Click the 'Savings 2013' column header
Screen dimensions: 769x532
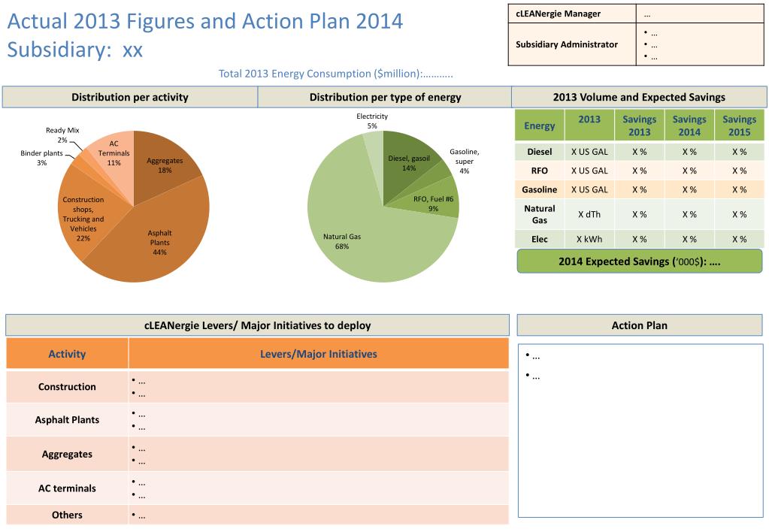click(640, 125)
